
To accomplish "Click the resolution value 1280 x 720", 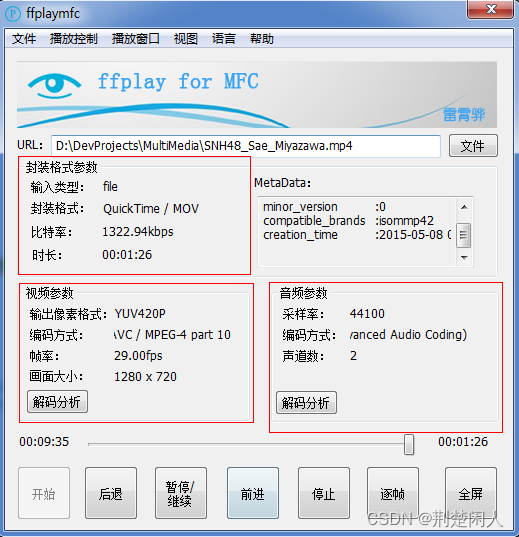I will point(145,377).
